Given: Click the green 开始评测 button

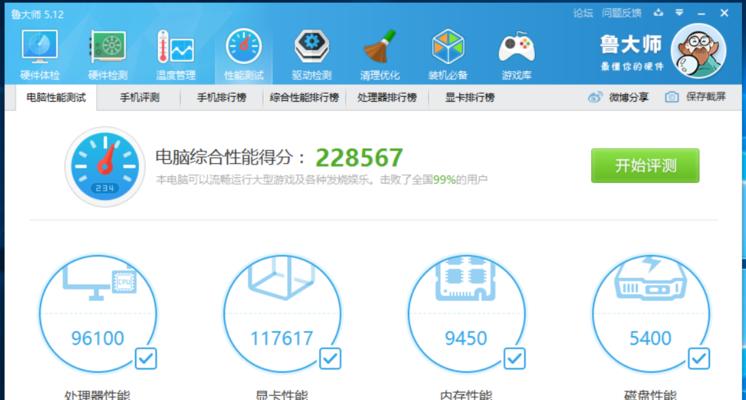Looking at the screenshot, I should [645, 166].
